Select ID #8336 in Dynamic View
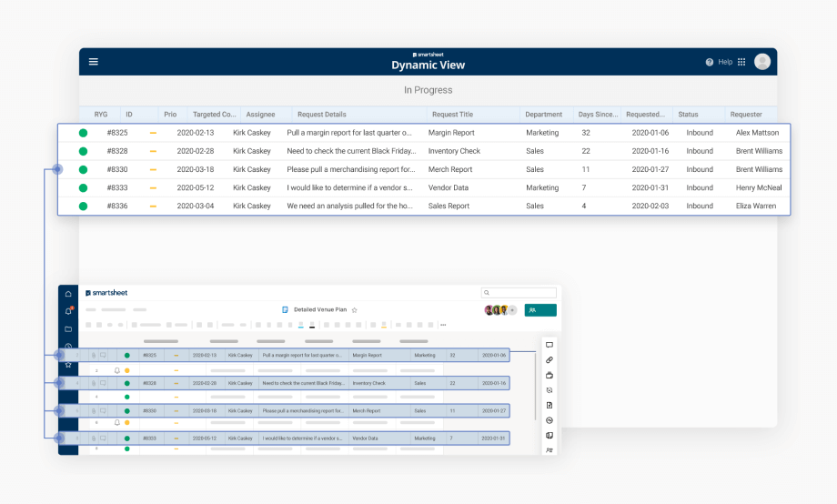The height and width of the screenshot is (504, 837). point(117,206)
